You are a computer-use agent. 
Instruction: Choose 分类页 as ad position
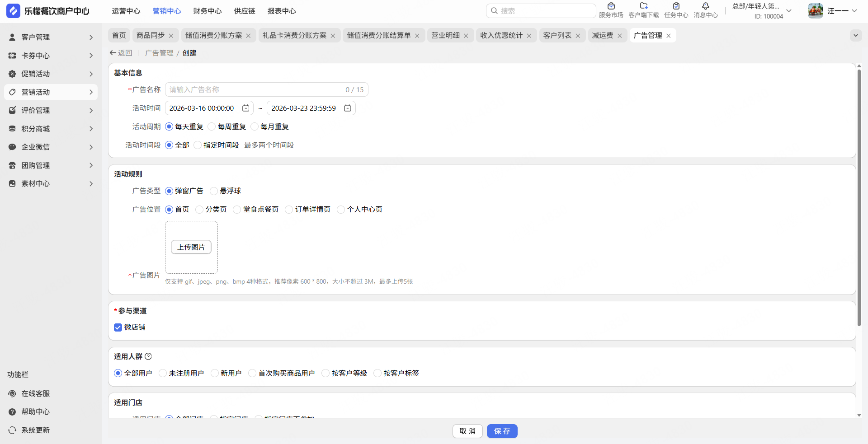[199, 209]
